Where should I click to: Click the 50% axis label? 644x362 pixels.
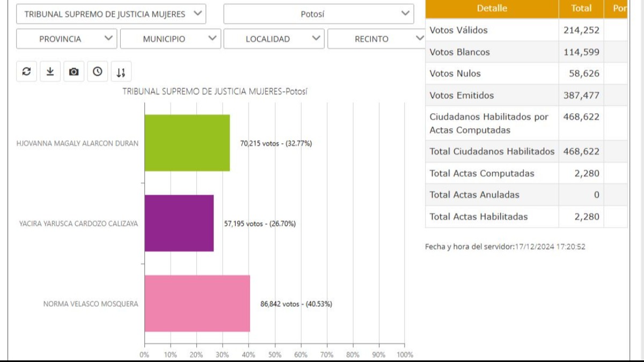click(x=275, y=354)
